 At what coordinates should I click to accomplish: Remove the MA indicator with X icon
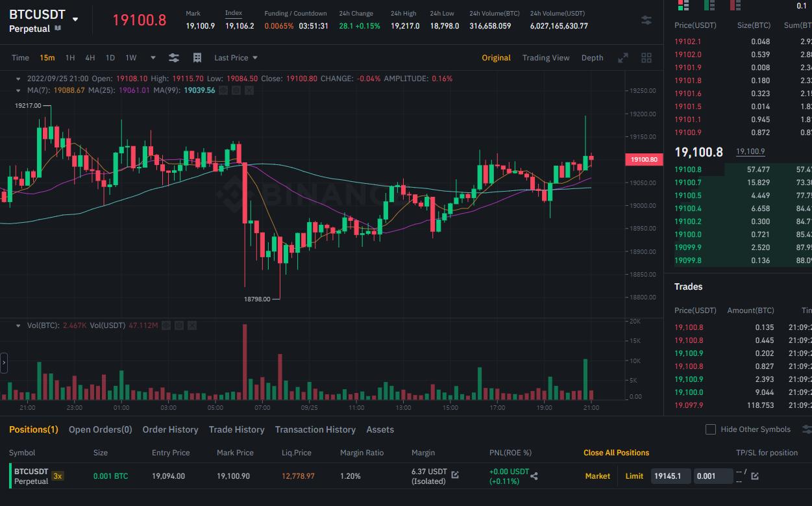249,90
